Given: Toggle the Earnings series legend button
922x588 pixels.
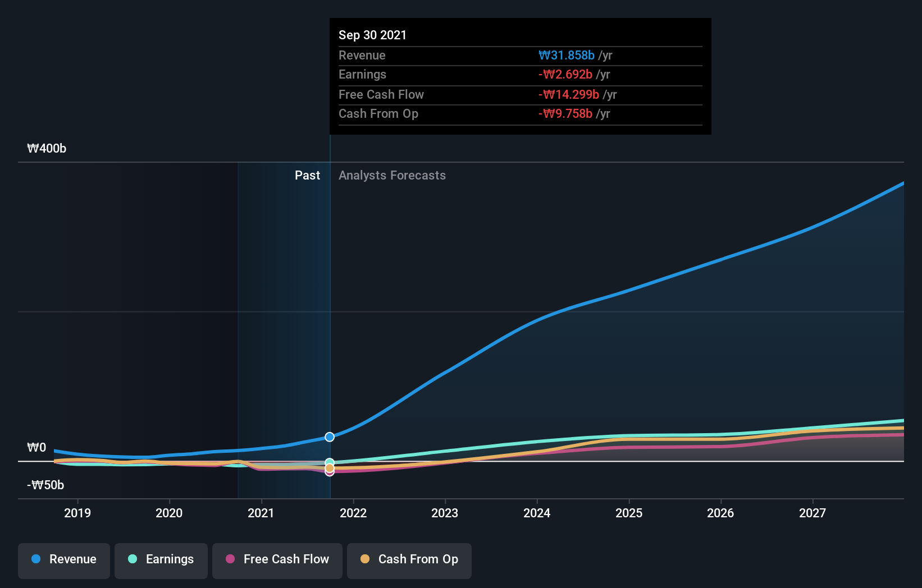Looking at the screenshot, I should click(161, 561).
